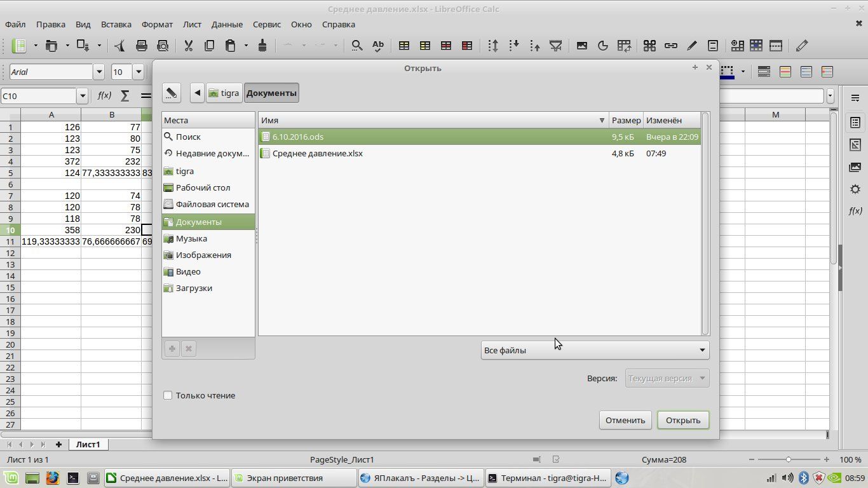The width and height of the screenshot is (868, 488).
Task: Open the Сервис menu
Action: tap(267, 24)
